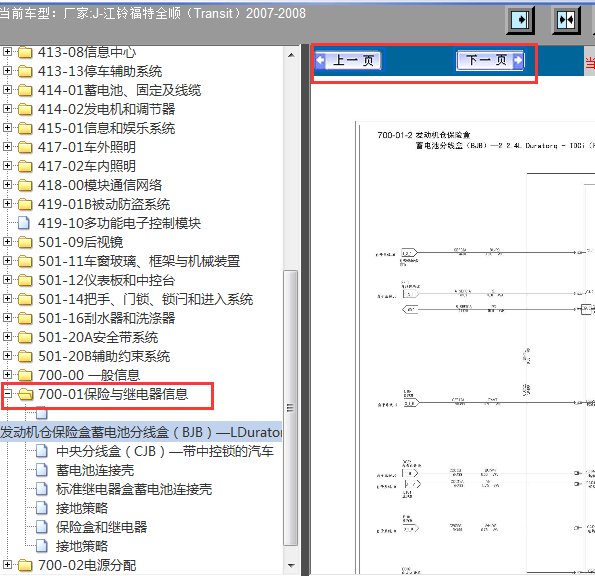This screenshot has height=576, width=595.
Task: Go to next page with 下一页 button
Action: pyautogui.click(x=491, y=60)
